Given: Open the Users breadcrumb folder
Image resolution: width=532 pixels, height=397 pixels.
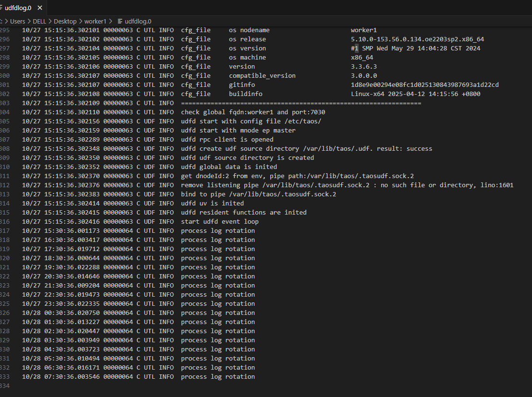Looking at the screenshot, I should pos(18,21).
